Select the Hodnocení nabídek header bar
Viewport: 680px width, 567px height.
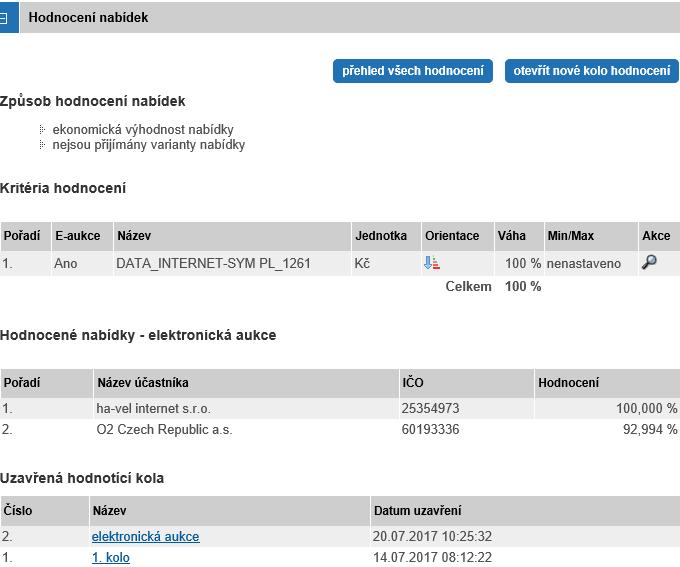pyautogui.click(x=350, y=18)
